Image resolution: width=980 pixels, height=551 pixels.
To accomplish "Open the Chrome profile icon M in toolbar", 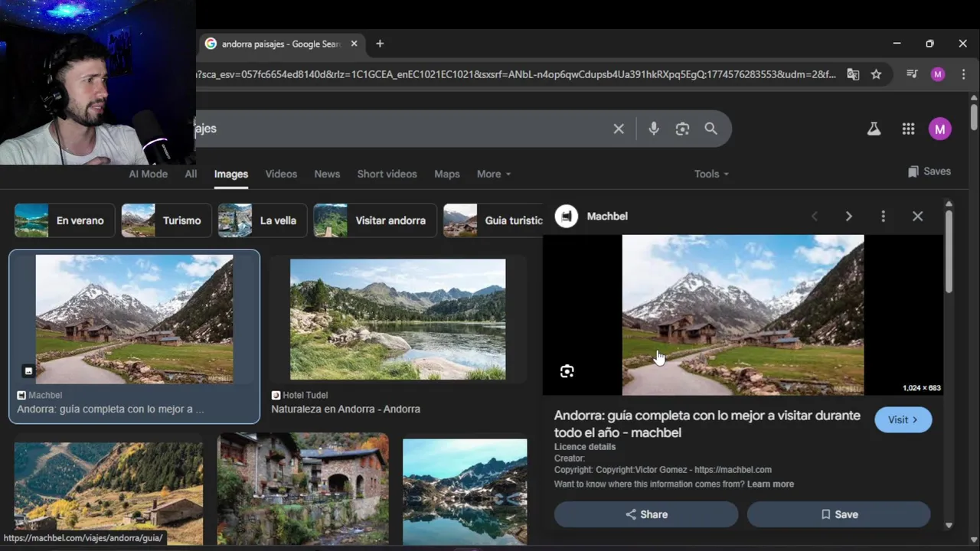I will click(x=938, y=74).
